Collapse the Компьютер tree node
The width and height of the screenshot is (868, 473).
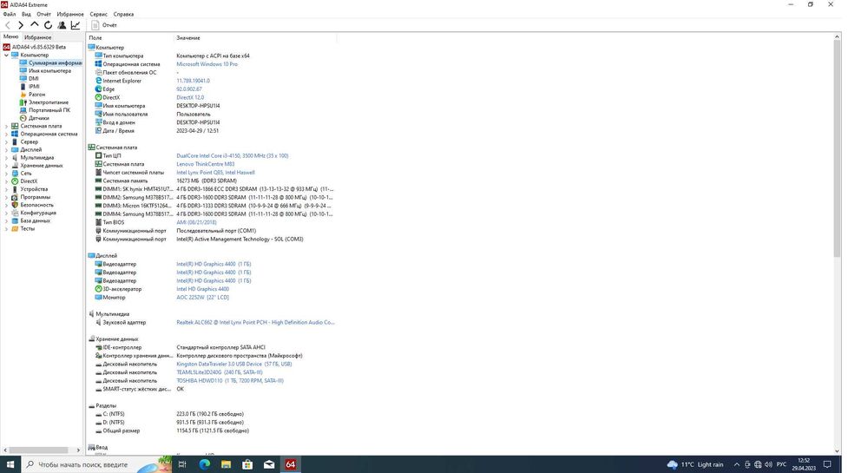pos(6,56)
